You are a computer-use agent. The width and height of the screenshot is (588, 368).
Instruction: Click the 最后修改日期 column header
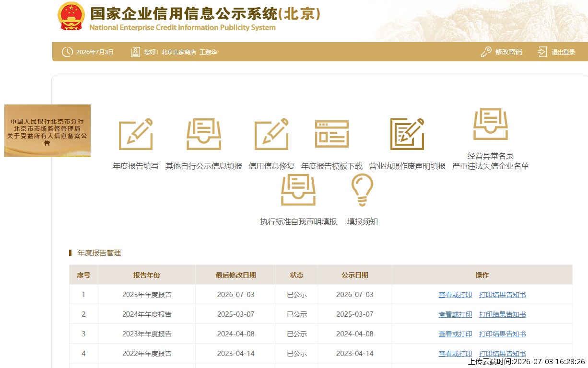pos(235,275)
